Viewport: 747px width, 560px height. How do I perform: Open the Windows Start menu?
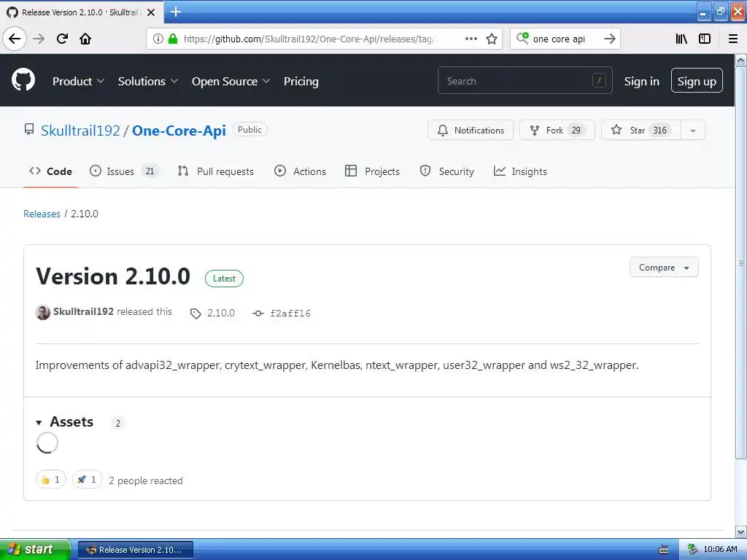tap(34, 550)
